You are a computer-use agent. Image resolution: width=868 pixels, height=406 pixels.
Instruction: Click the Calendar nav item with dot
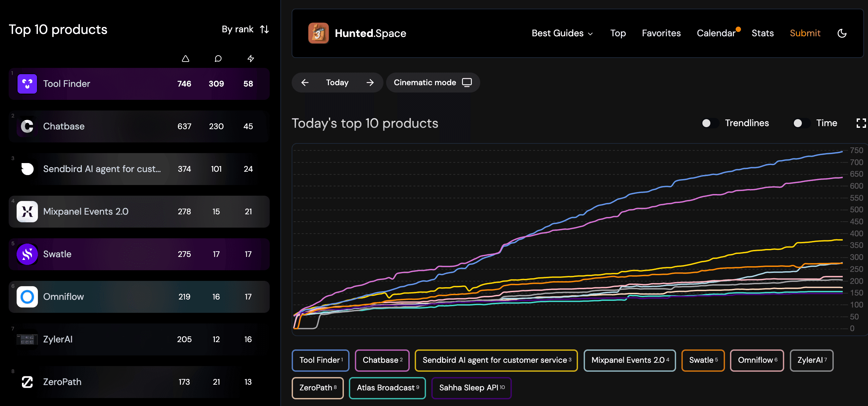click(716, 33)
